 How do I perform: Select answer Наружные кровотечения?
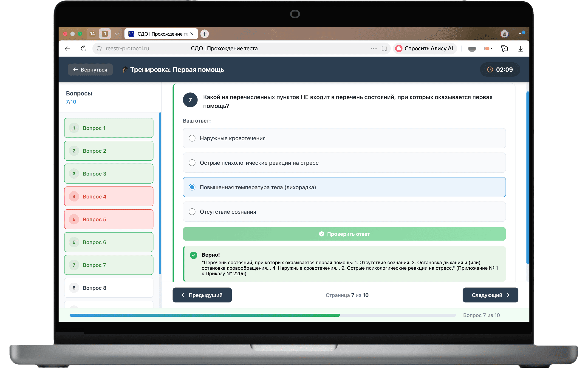pyautogui.click(x=344, y=138)
